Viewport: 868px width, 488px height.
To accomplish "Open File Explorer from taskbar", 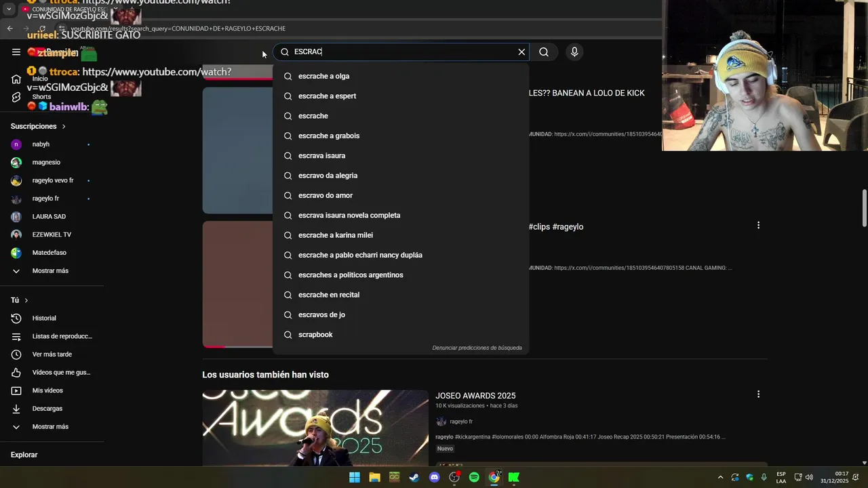I will pos(374,477).
